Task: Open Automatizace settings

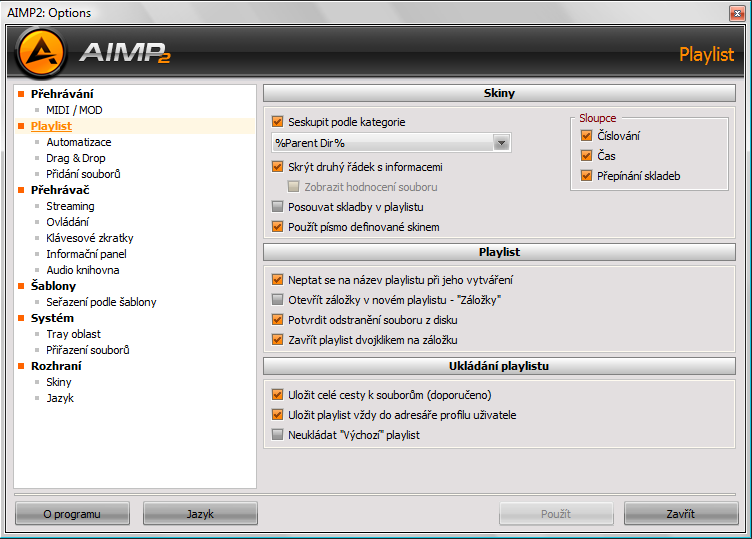Action: pyautogui.click(x=79, y=142)
